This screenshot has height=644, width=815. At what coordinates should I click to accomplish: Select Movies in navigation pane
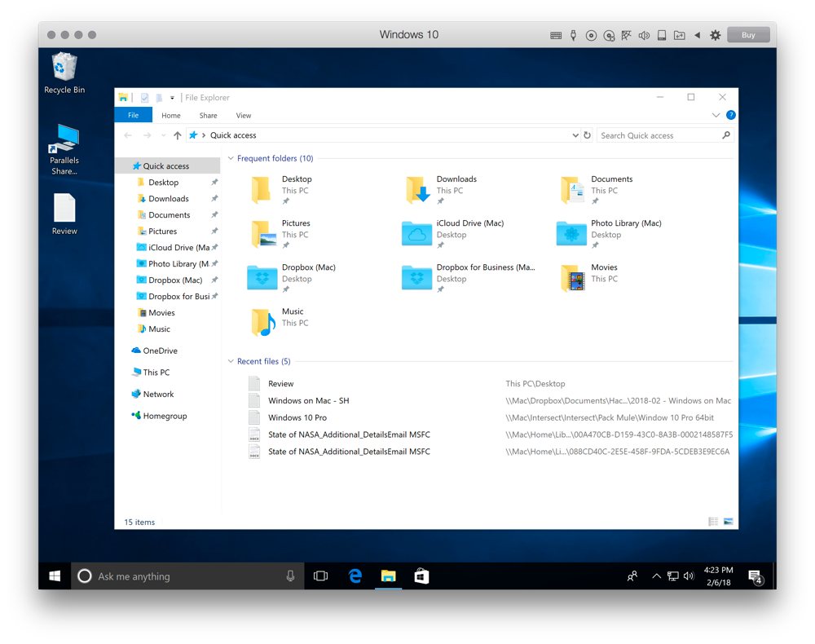(167, 312)
